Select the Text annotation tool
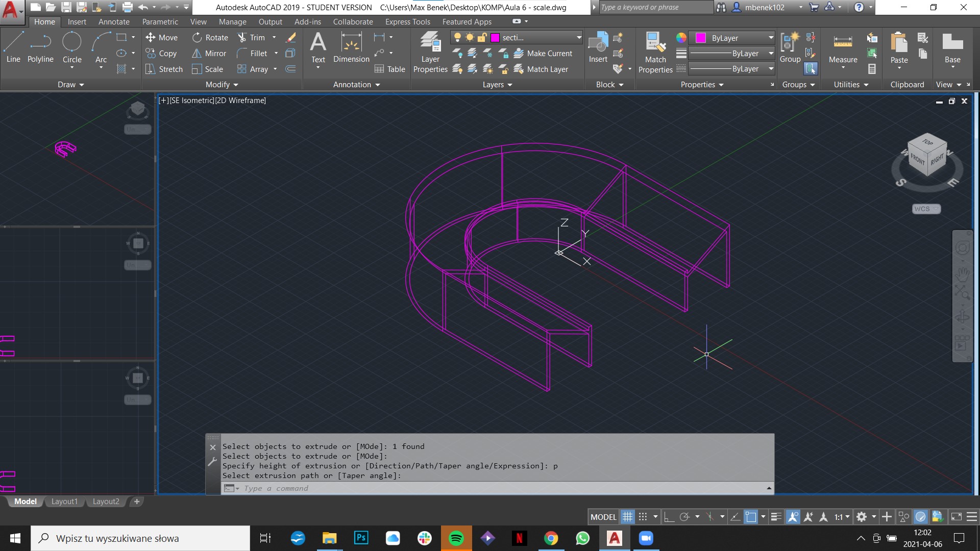 (x=318, y=47)
